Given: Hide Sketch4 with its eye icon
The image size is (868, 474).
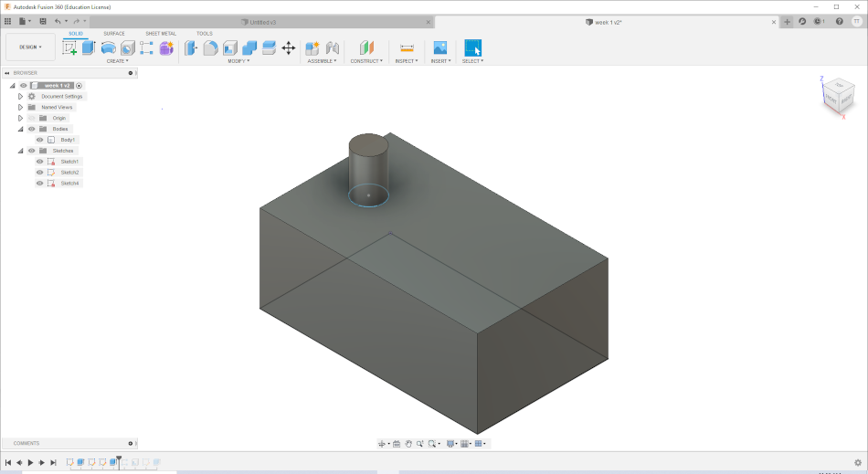Looking at the screenshot, I should [x=40, y=183].
